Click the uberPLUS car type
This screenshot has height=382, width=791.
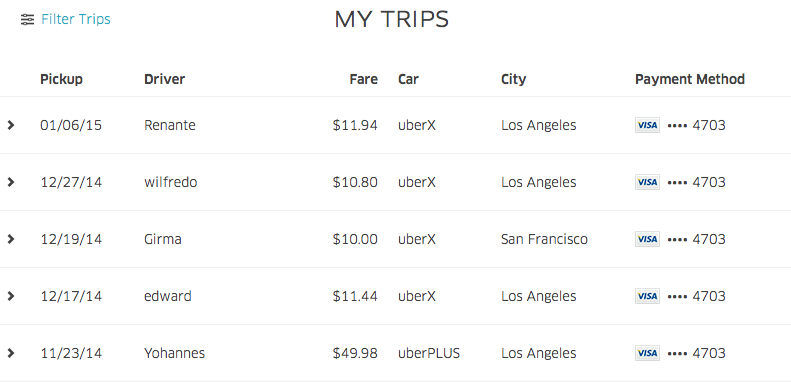pyautogui.click(x=429, y=353)
